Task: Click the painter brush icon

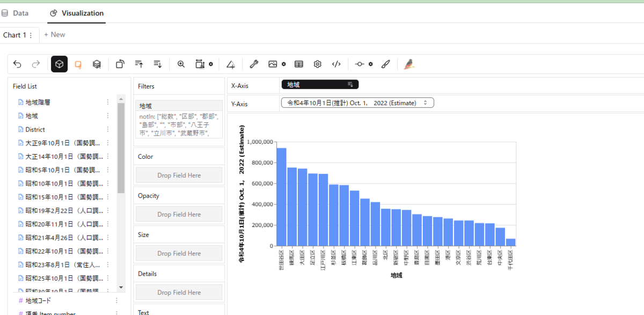Action: 385,64
